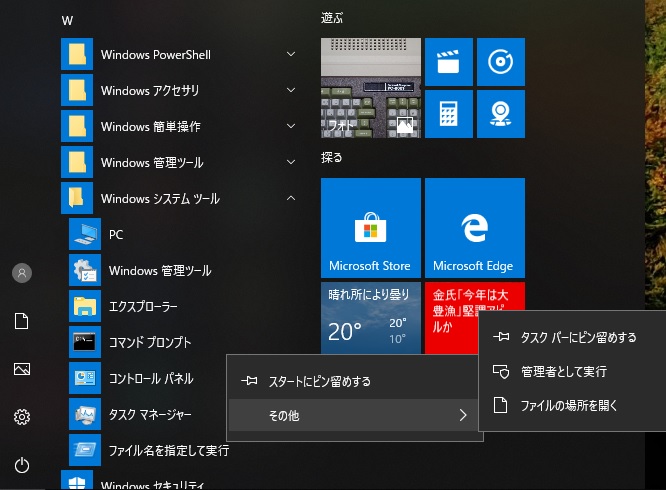This screenshot has width=666, height=490.
Task: Click the 遊ぶ group heading
Action: [x=332, y=18]
